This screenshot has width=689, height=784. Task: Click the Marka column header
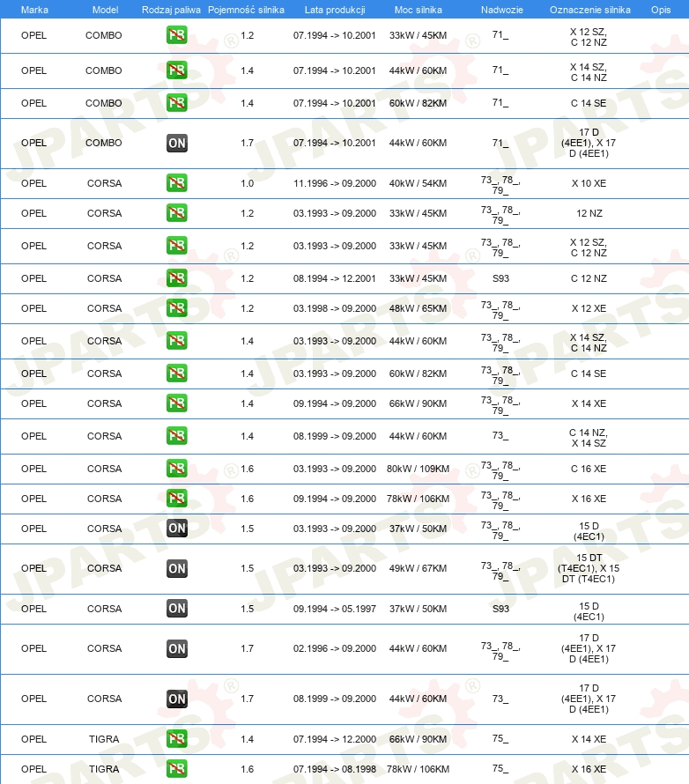click(34, 10)
